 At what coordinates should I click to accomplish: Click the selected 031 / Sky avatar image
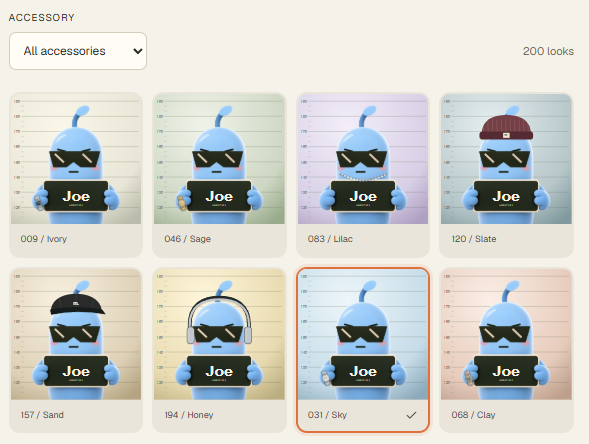tap(363, 334)
